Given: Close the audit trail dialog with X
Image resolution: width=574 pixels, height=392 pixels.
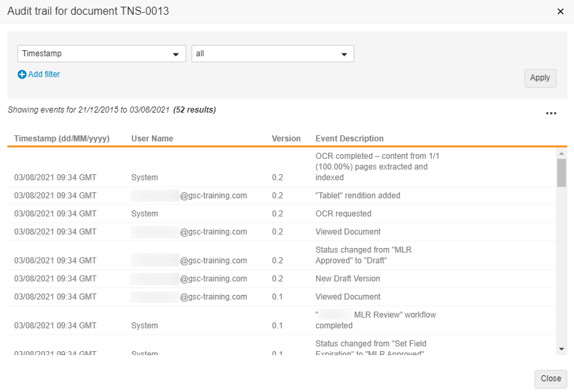Looking at the screenshot, I should point(560,11).
